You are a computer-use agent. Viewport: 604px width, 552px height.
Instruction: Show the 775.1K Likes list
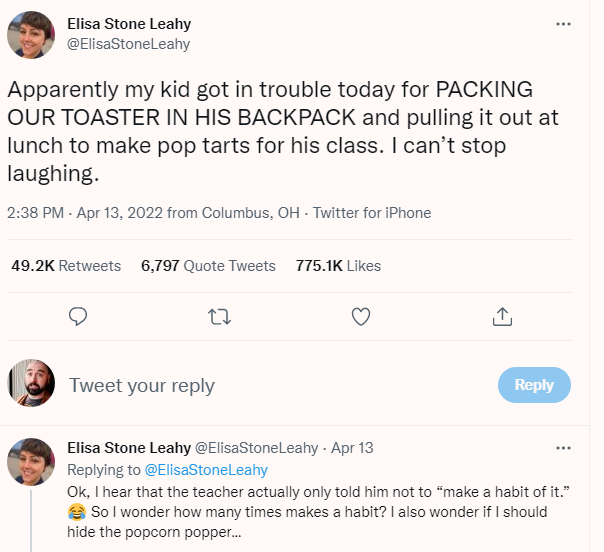point(338,266)
